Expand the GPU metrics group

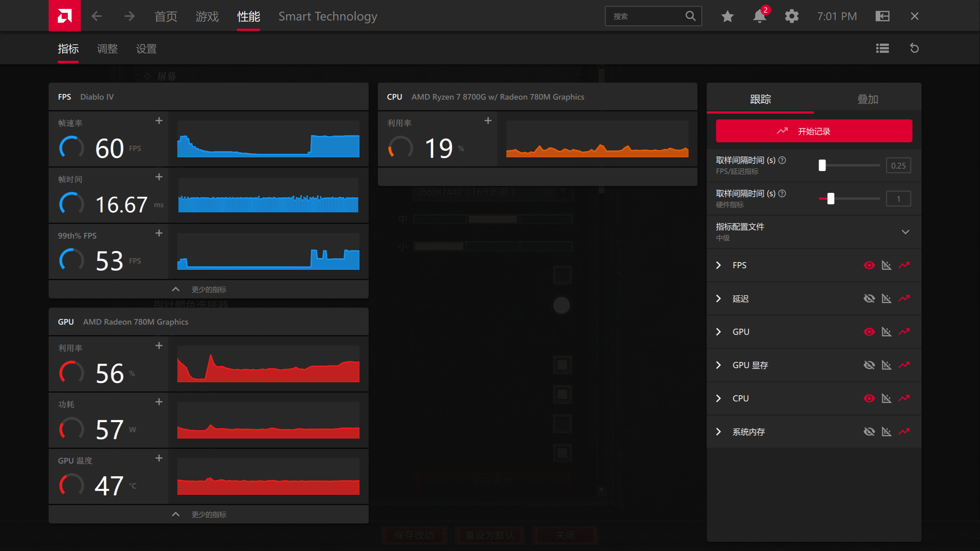(x=719, y=332)
